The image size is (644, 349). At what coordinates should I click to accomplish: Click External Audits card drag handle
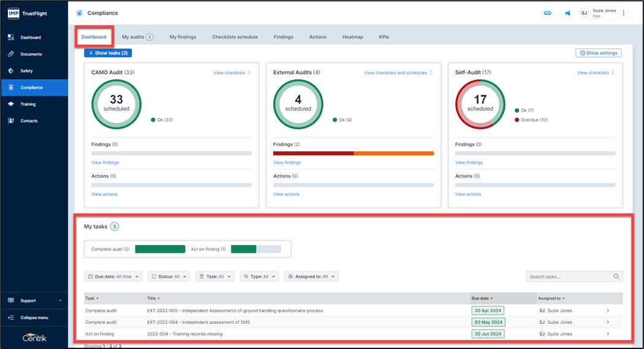click(431, 72)
